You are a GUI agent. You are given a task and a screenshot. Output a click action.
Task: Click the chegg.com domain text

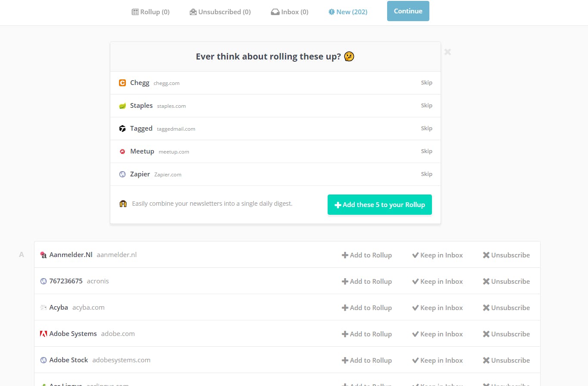coord(166,83)
